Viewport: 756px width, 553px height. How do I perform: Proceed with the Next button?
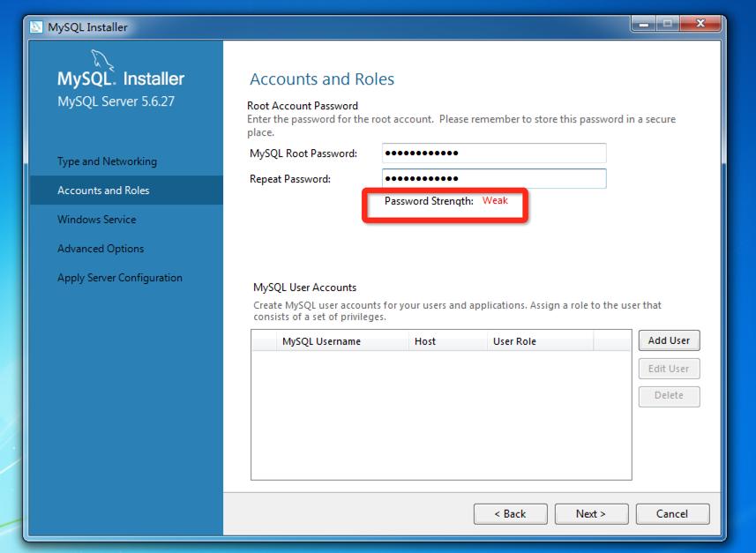coord(591,513)
